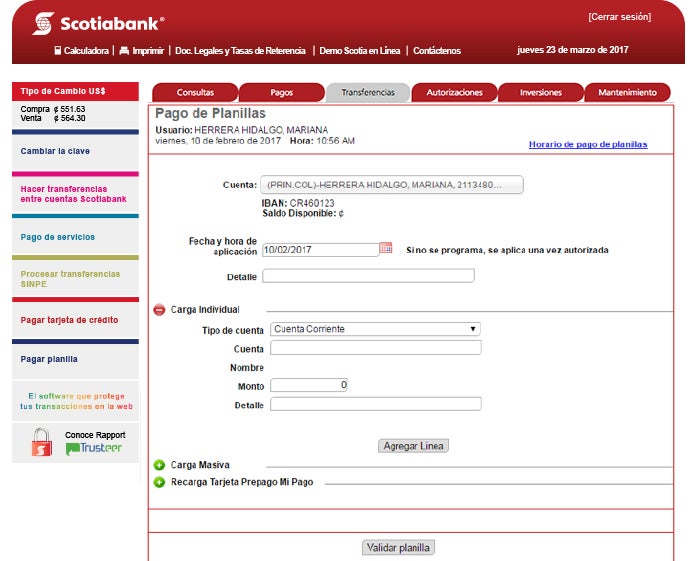Open Pagar tarjeta de crédito sidebar item
Screen dimensions: 700x561
pyautogui.click(x=69, y=320)
